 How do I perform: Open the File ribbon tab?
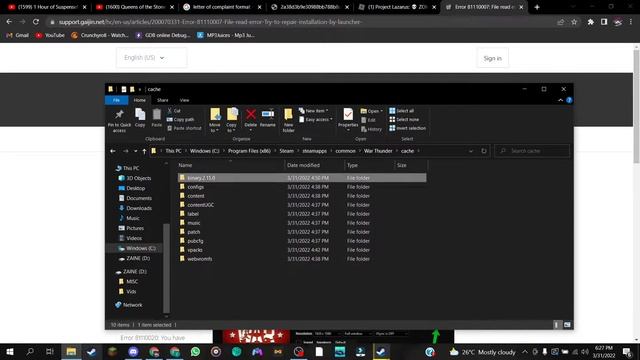[116, 100]
